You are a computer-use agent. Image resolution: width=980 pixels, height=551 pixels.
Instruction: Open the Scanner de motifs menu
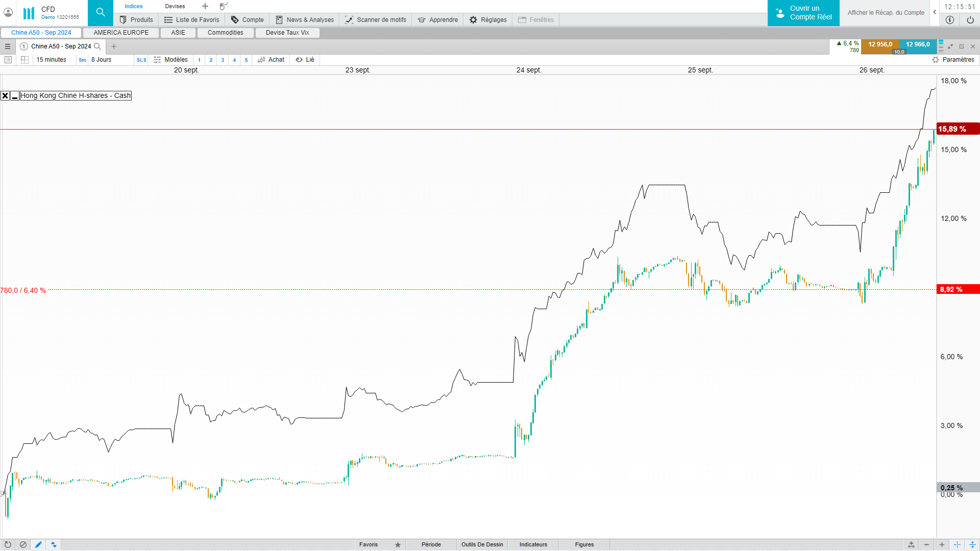376,20
